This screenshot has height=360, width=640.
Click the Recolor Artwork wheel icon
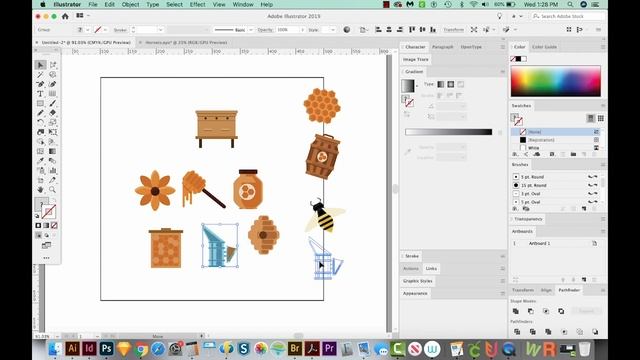(x=347, y=30)
